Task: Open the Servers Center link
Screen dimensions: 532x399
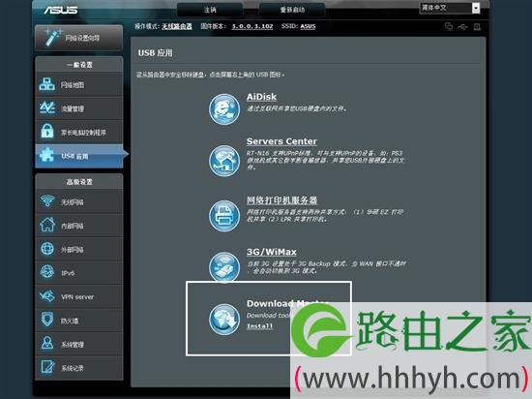Action: pos(281,141)
